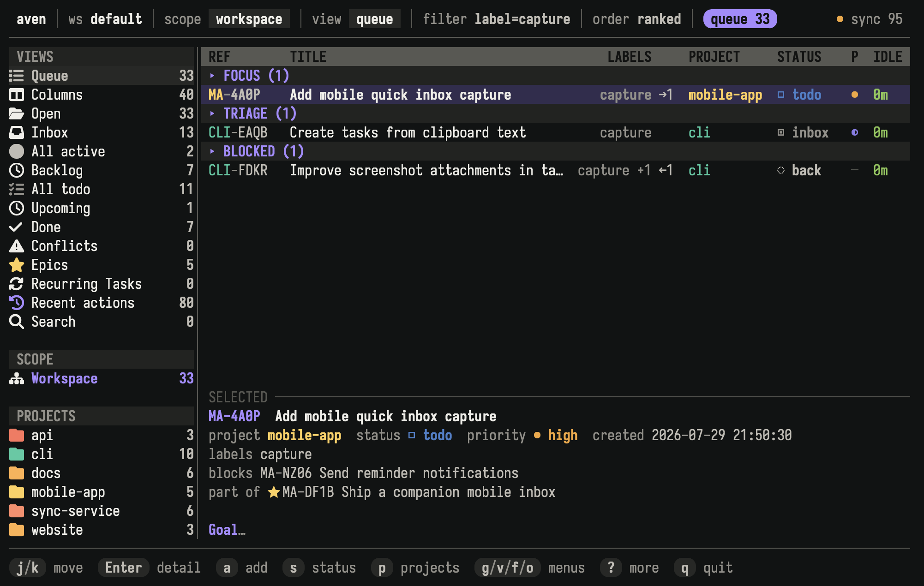
Task: Click the todo square icon in MA-4A0P row
Action: 781,95
